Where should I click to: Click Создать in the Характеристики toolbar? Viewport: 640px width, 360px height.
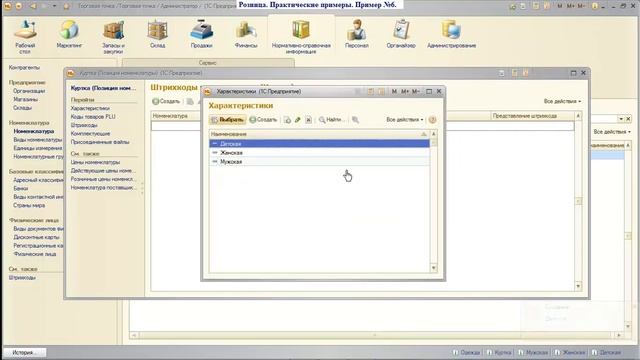pos(263,120)
